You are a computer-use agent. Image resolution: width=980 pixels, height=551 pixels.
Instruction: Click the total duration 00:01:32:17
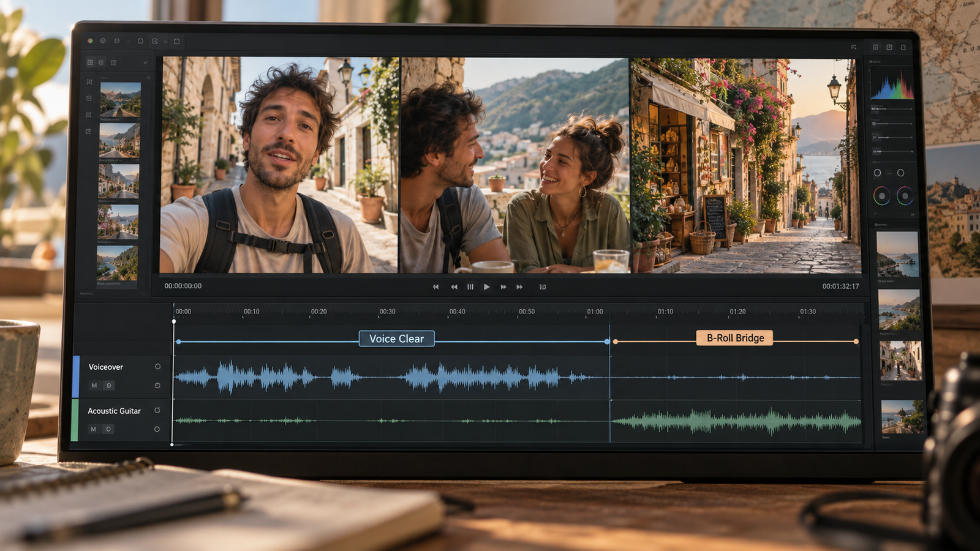click(x=840, y=287)
